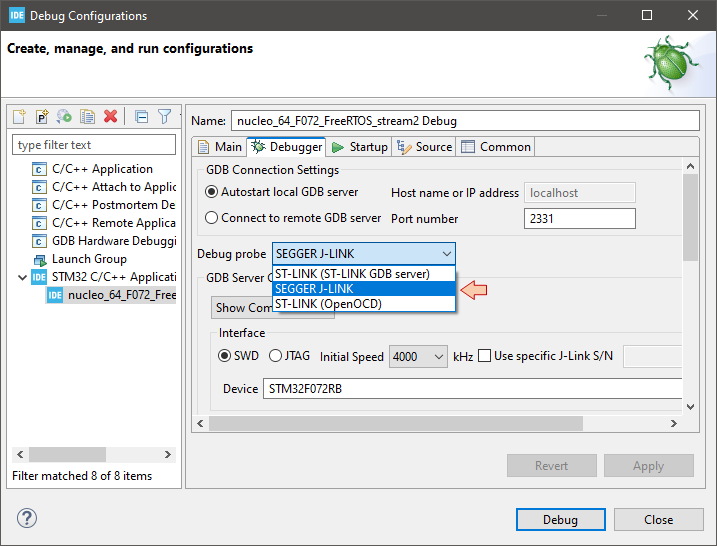The image size is (717, 546).
Task: Click the vertical scrollbar down arrow
Action: pos(690,407)
